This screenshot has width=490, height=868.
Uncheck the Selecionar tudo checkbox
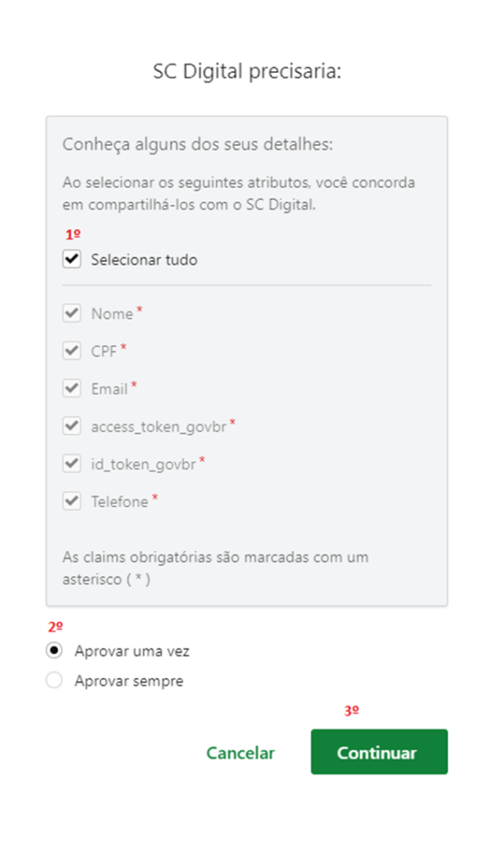[72, 259]
